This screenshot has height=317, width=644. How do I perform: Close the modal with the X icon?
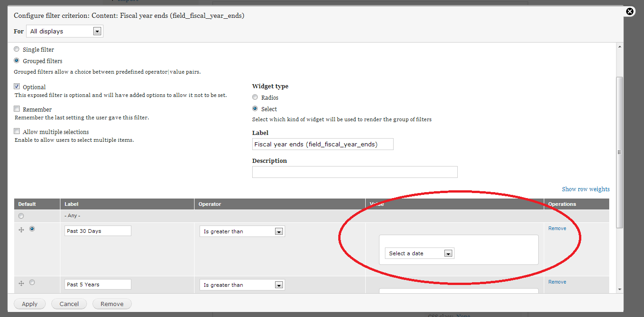click(x=630, y=11)
